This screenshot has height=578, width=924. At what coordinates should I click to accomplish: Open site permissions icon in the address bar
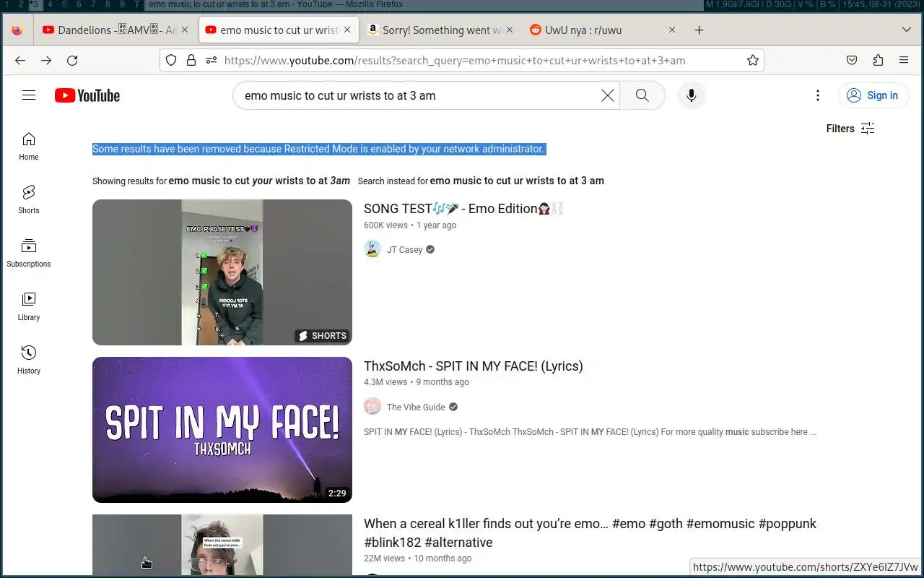coord(211,60)
